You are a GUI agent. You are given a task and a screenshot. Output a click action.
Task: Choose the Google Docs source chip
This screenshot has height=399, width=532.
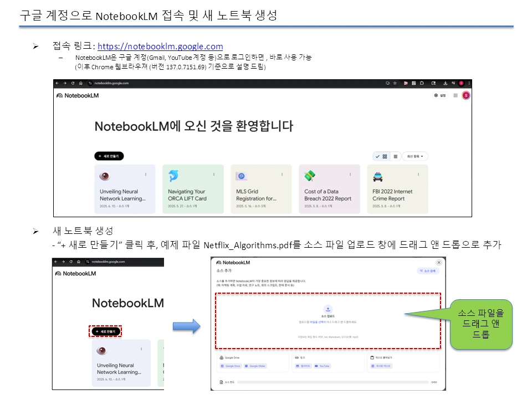[231, 366]
